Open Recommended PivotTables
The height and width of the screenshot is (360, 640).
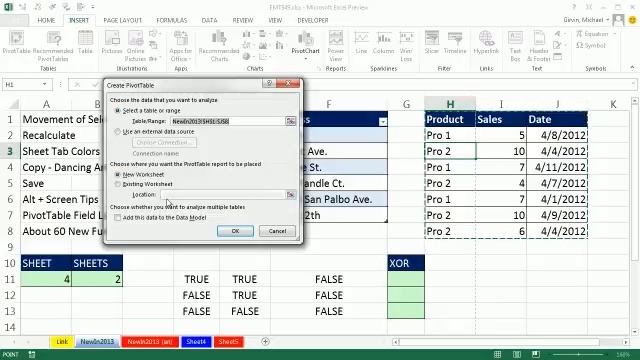(53, 46)
